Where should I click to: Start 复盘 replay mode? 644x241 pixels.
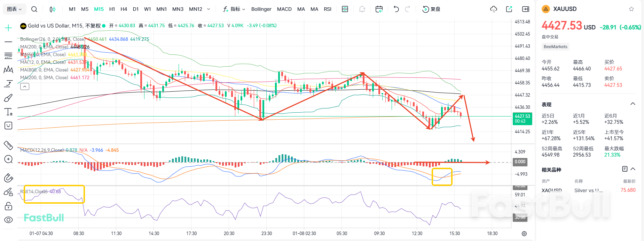431,9
